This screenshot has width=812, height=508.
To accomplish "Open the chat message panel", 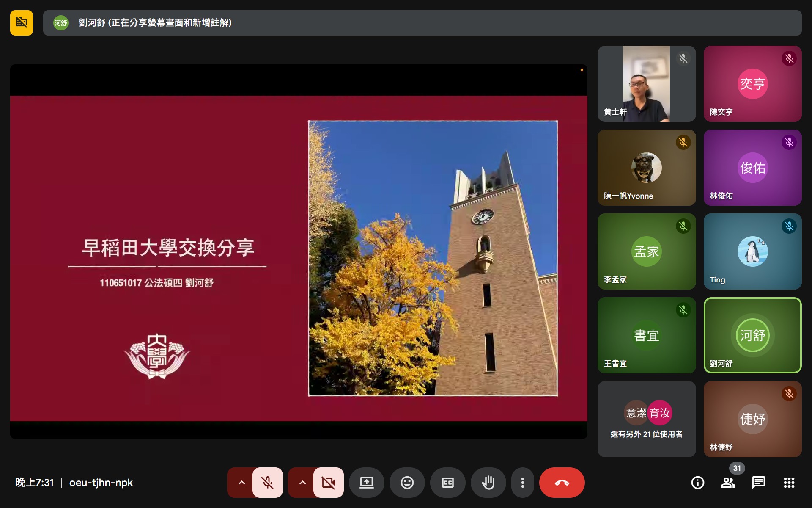I will pyautogui.click(x=759, y=483).
